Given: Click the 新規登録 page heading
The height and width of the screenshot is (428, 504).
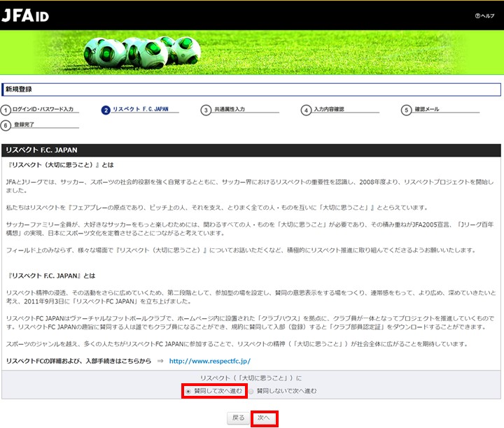Looking at the screenshot, I should point(19,90).
